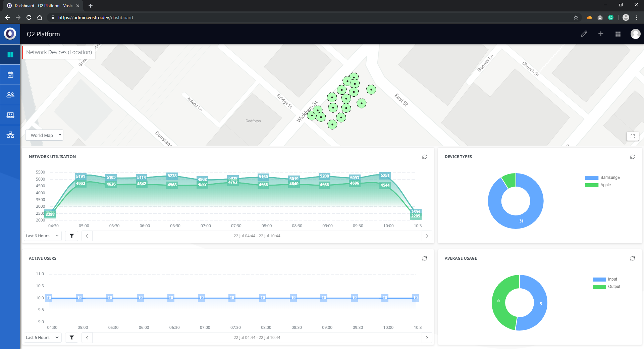Click the plus add widget icon

tap(601, 34)
